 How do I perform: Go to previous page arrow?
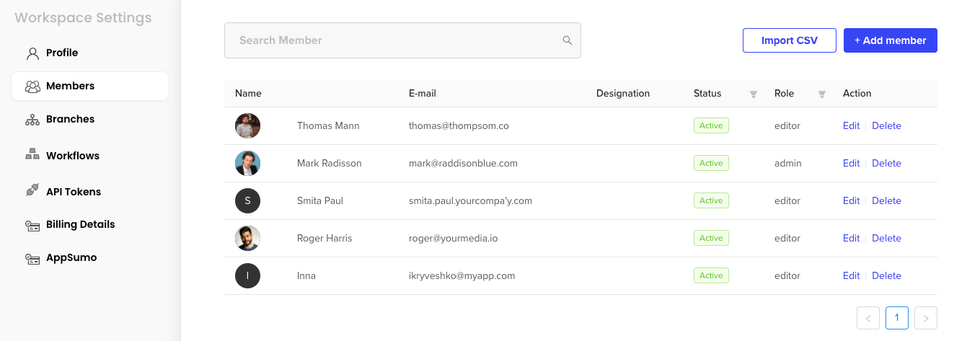(868, 318)
